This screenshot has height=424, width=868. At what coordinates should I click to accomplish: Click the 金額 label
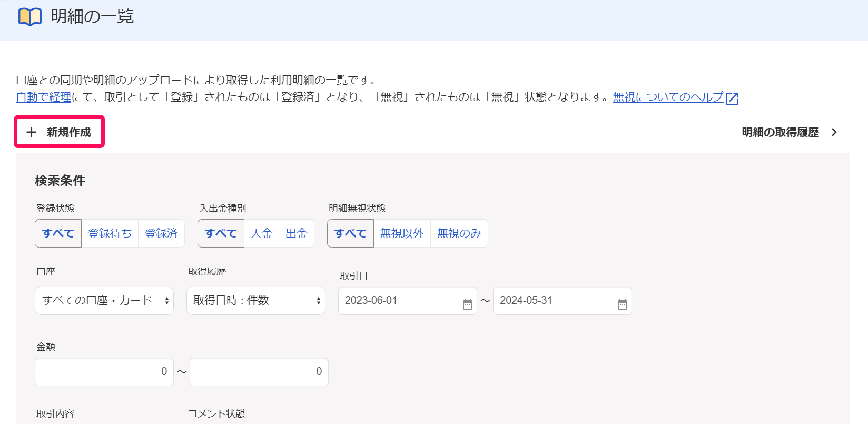click(46, 347)
